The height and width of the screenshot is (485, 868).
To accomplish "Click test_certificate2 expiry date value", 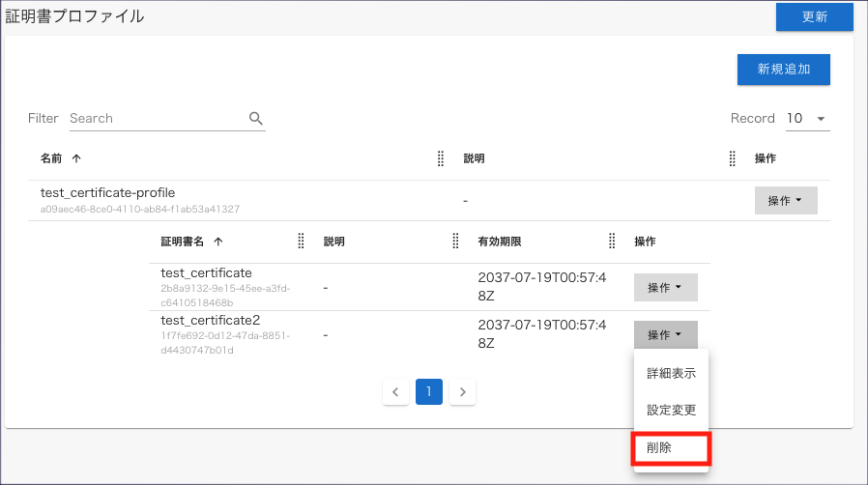I will [x=542, y=334].
